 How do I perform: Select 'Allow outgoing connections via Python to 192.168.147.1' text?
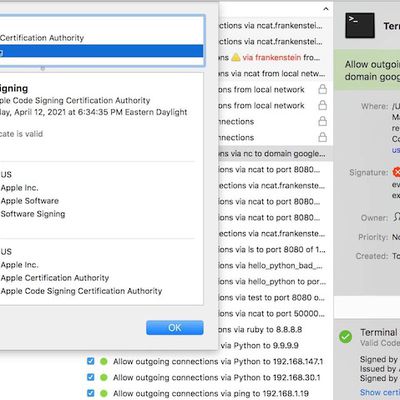point(218,361)
